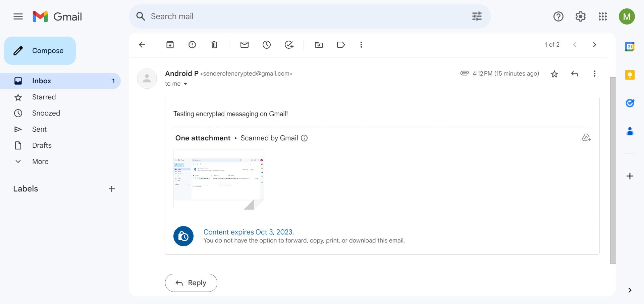
Task: Hide side panel chevron
Action: tap(630, 290)
